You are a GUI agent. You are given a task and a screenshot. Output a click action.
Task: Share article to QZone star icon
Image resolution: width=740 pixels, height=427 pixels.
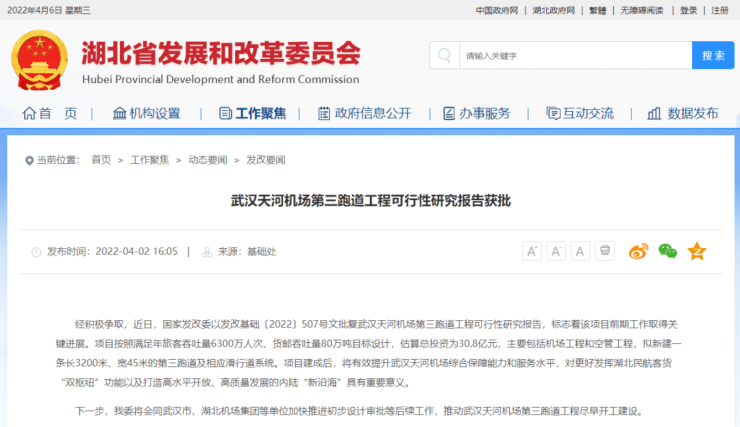(697, 251)
